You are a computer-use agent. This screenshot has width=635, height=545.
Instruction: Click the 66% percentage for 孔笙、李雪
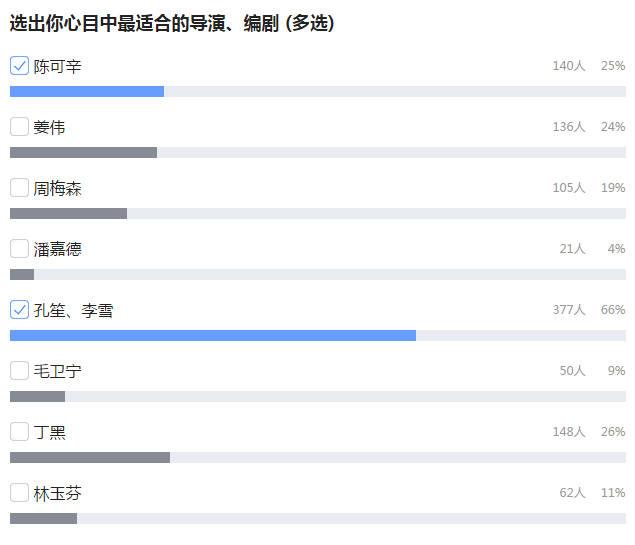point(613,310)
